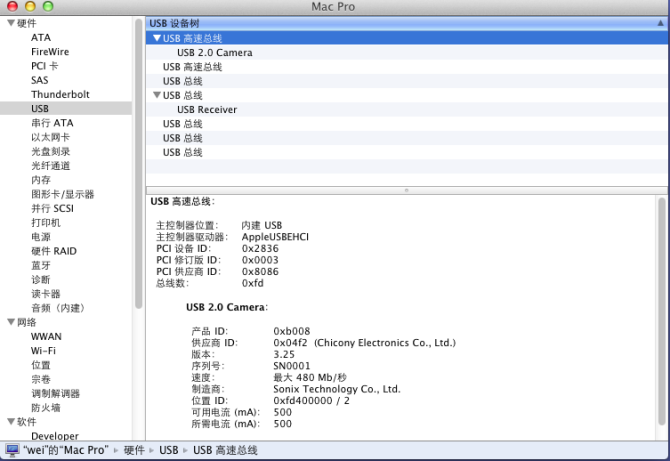This screenshot has height=461, width=670.
Task: Select 以太网卡 in the sidebar
Action: [x=50, y=137]
